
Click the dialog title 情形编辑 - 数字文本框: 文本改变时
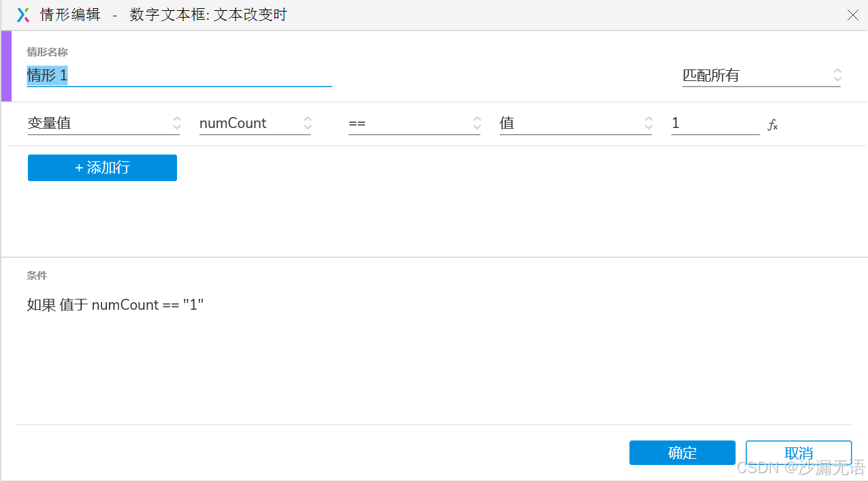(164, 15)
